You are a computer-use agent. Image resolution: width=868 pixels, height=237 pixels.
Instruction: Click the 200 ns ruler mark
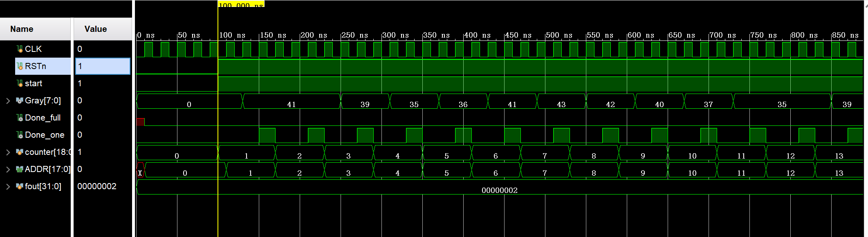point(314,35)
